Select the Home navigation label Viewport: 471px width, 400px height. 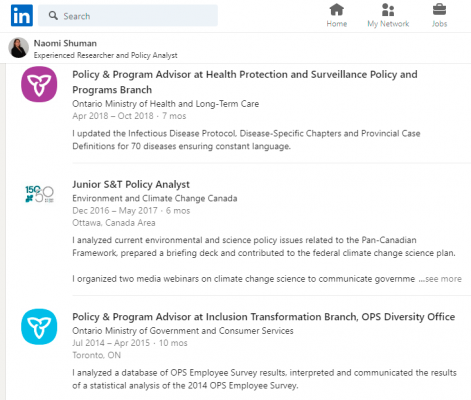point(337,24)
